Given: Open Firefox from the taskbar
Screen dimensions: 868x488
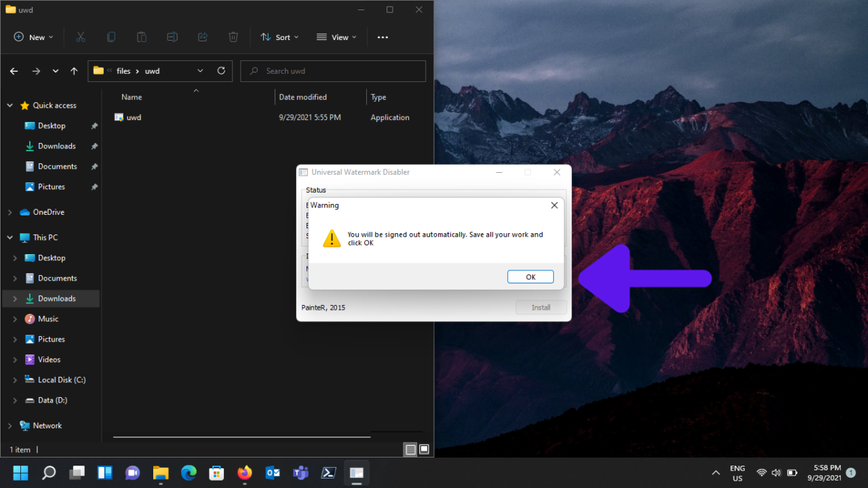Looking at the screenshot, I should [x=244, y=472].
